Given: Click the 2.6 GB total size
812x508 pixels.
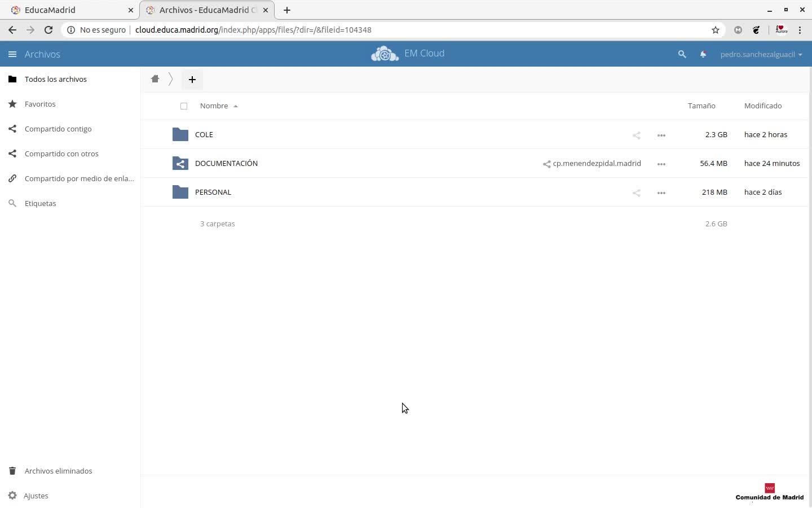Looking at the screenshot, I should [716, 224].
